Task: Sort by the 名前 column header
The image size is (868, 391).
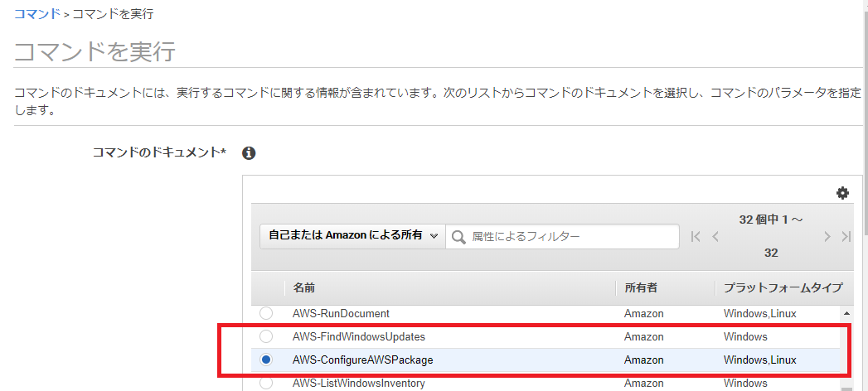Action: pyautogui.click(x=304, y=287)
